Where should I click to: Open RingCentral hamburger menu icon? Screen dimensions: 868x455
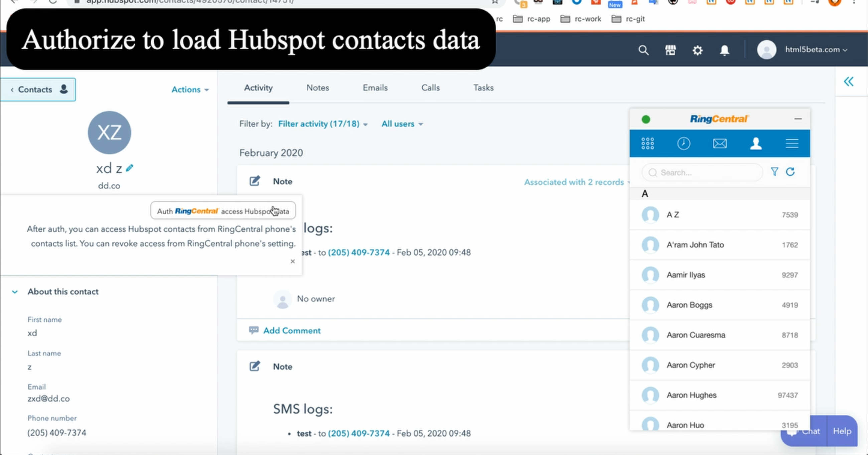click(x=791, y=144)
